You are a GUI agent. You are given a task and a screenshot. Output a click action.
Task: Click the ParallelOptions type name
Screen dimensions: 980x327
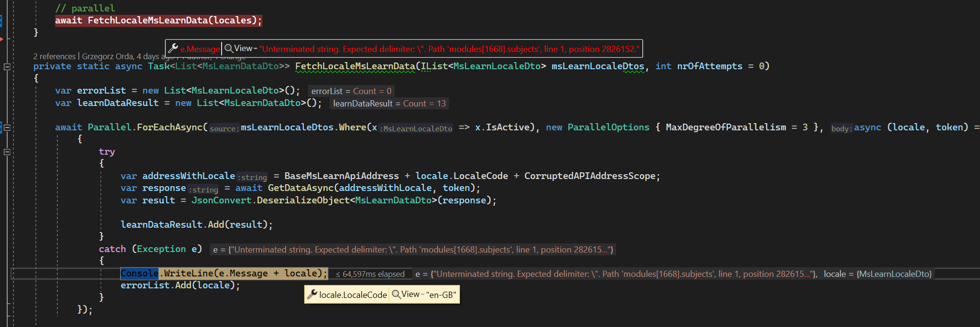pyautogui.click(x=608, y=127)
